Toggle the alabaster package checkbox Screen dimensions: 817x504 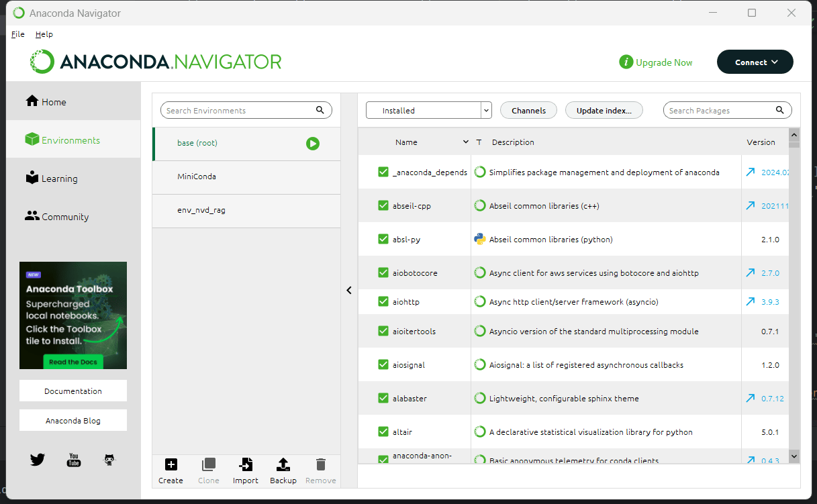[x=383, y=398]
